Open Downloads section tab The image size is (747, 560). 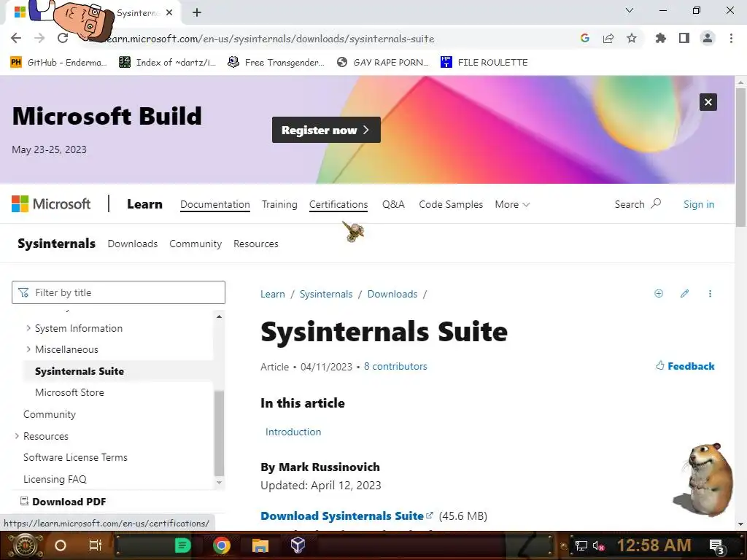[133, 244]
